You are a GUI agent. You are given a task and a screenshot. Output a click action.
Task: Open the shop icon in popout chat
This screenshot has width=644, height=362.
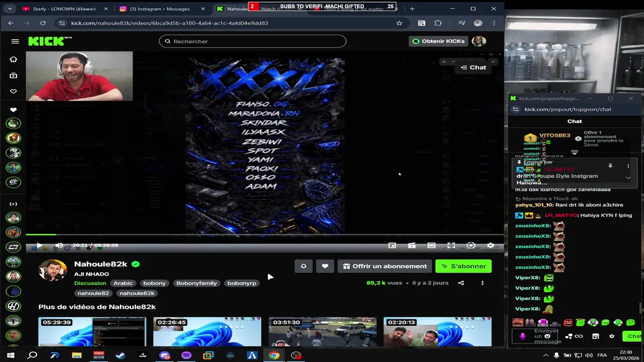(596, 336)
